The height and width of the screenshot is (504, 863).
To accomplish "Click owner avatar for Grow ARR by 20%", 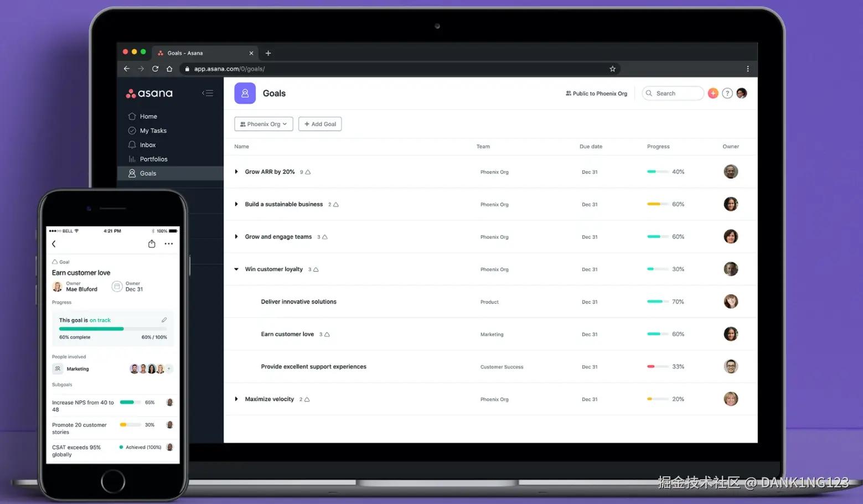I will point(731,172).
